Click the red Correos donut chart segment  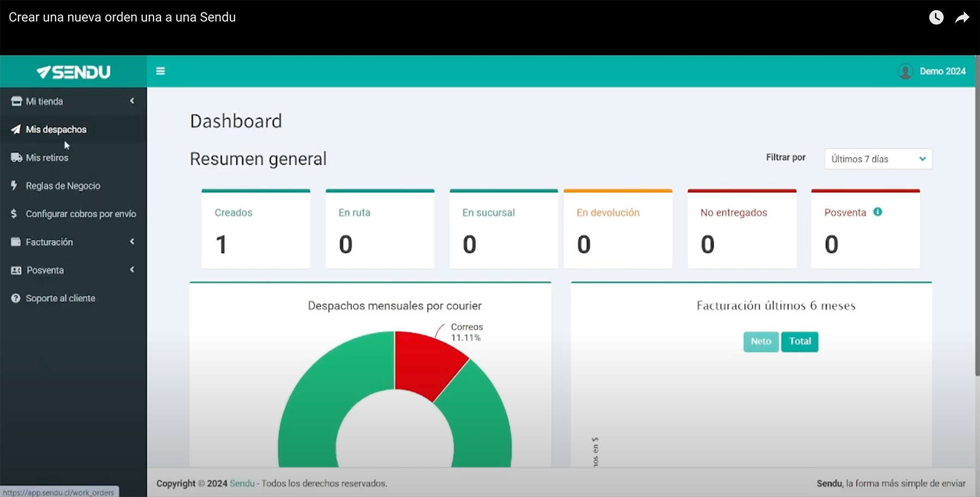coord(427,362)
